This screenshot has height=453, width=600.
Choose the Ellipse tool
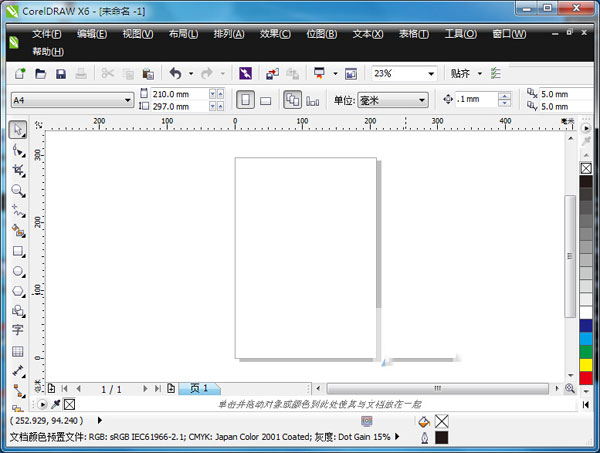(18, 271)
